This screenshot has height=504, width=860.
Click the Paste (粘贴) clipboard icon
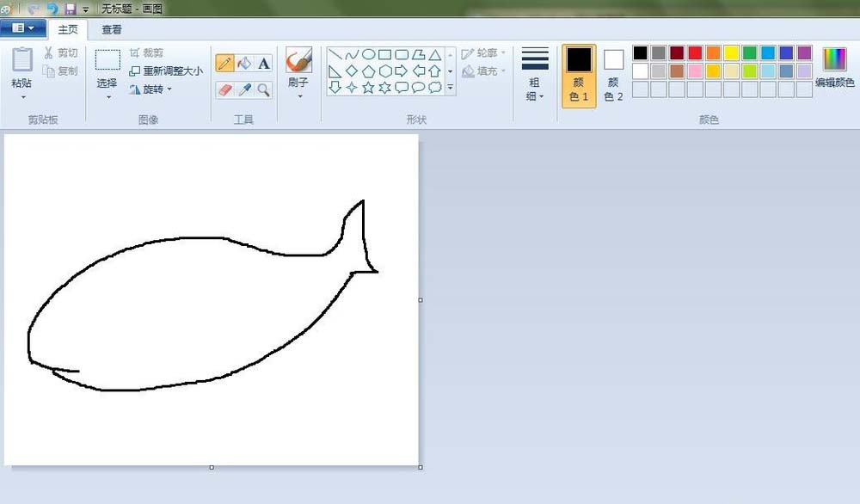(x=22, y=60)
